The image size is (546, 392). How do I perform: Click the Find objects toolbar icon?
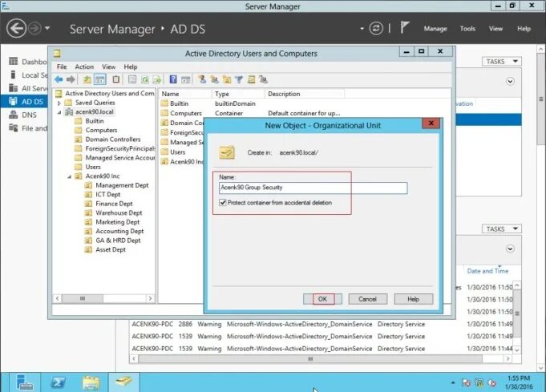(x=252, y=79)
